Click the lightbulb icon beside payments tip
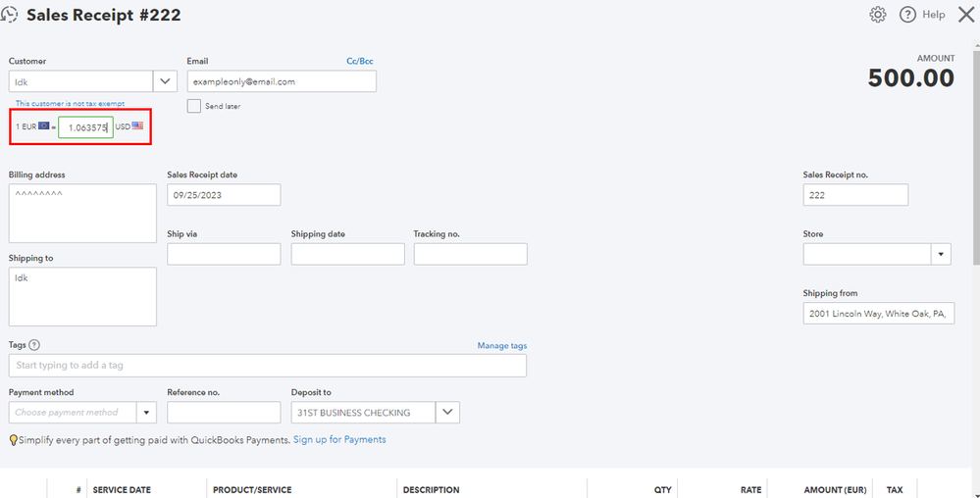Screen dimensions: 980x498 (x=13, y=440)
